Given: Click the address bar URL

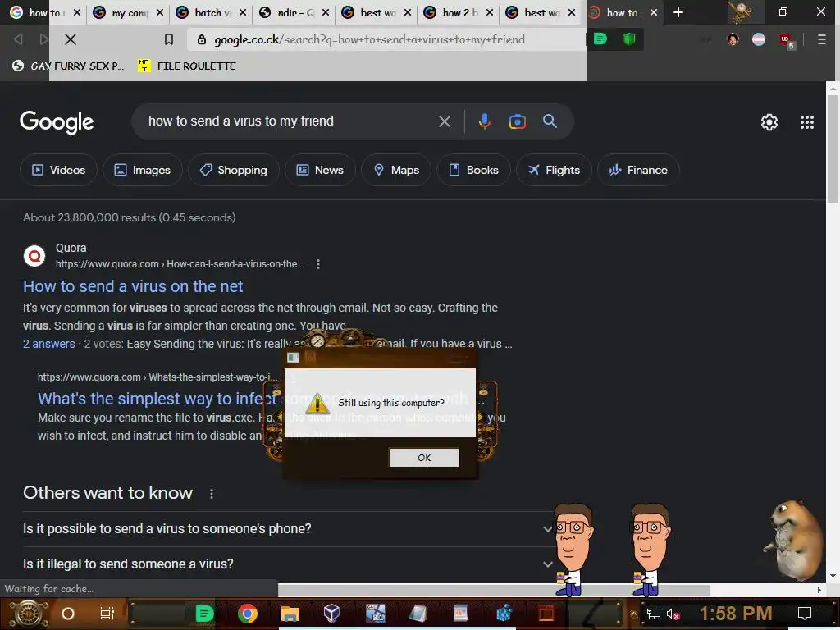Looking at the screenshot, I should pos(369,39).
